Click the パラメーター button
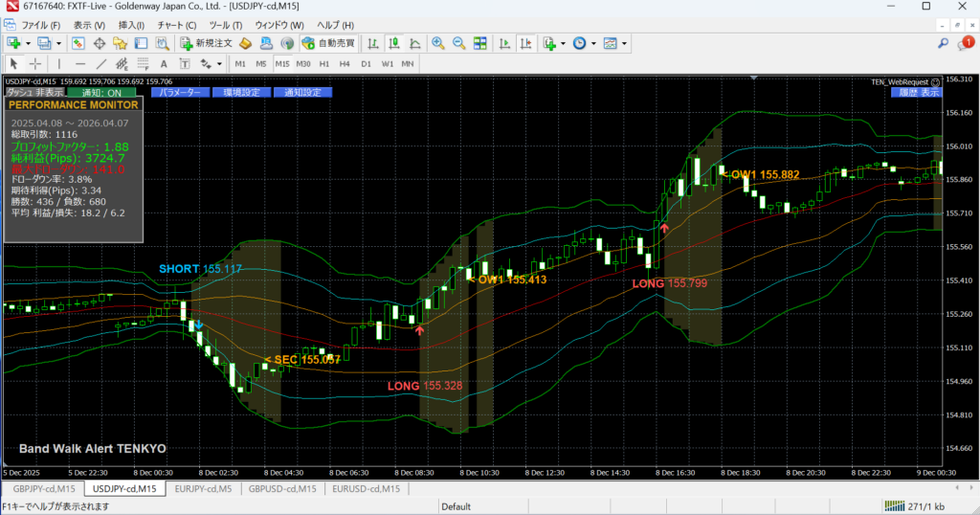 point(180,93)
